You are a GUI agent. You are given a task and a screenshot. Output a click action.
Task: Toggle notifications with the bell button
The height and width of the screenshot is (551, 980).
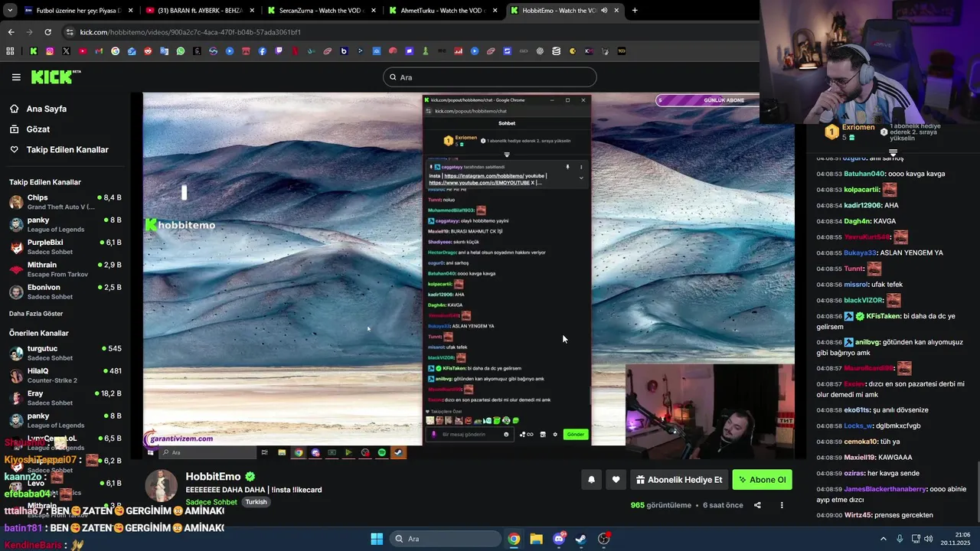(591, 480)
